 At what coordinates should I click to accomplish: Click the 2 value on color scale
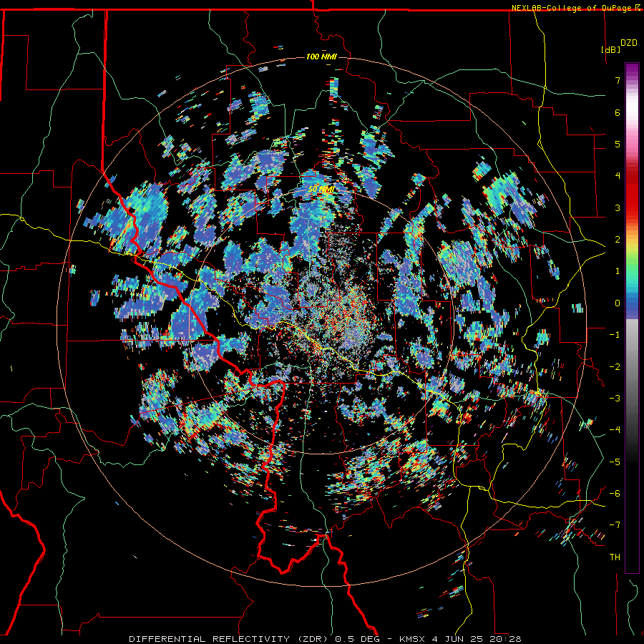618,240
